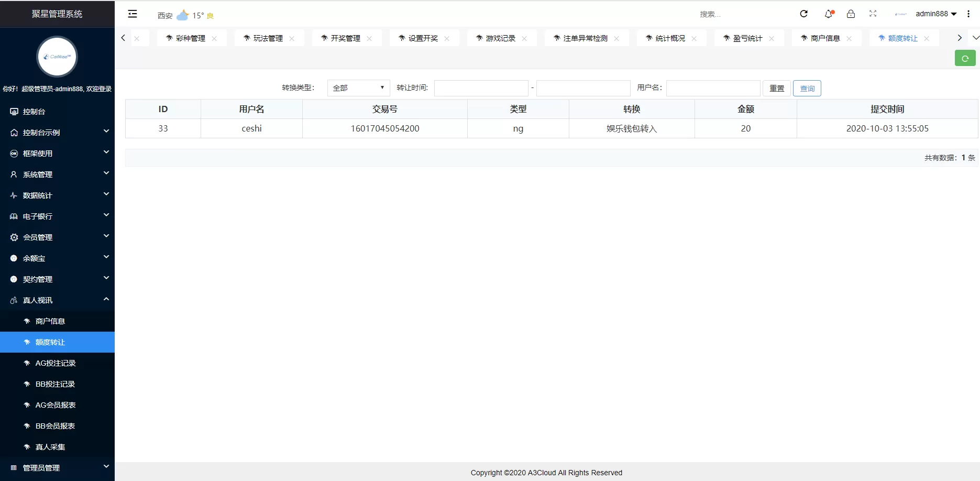This screenshot has height=481, width=980.
Task: Open the 转换类型 dropdown showing 全部
Action: pos(358,88)
